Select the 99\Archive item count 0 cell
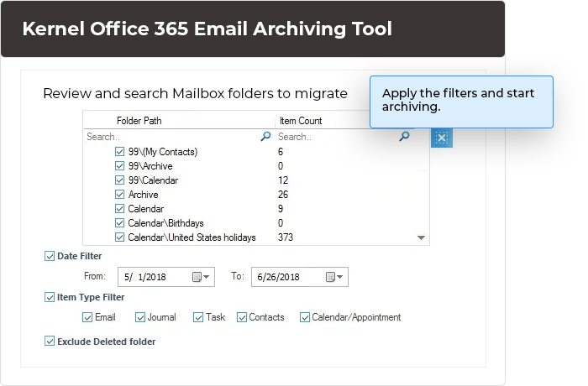 (x=281, y=166)
